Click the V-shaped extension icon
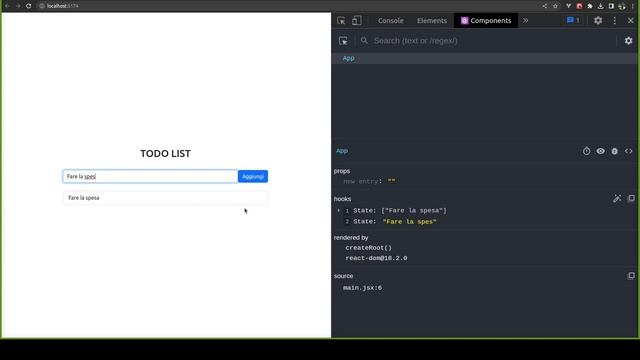The height and width of the screenshot is (360, 640). pos(569,6)
